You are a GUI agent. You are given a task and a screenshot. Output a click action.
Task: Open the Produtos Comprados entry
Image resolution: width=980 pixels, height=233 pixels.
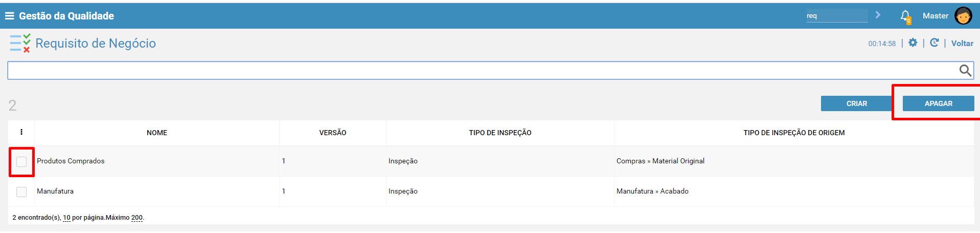tap(71, 161)
